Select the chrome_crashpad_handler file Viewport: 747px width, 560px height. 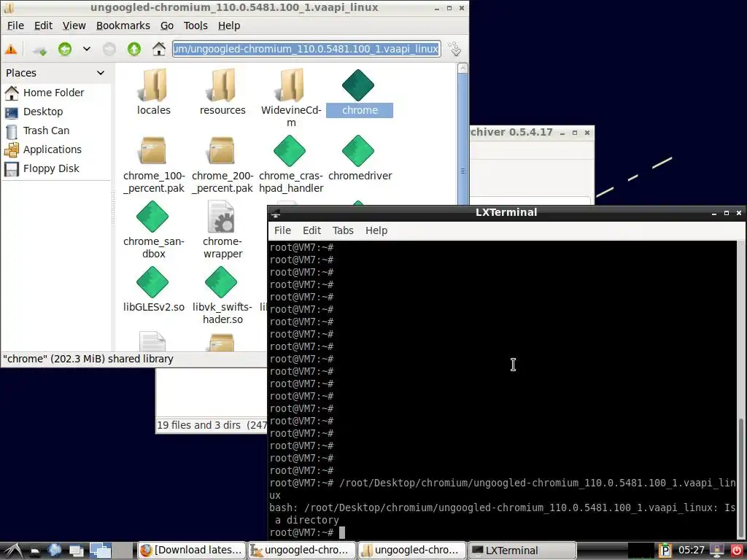click(291, 165)
